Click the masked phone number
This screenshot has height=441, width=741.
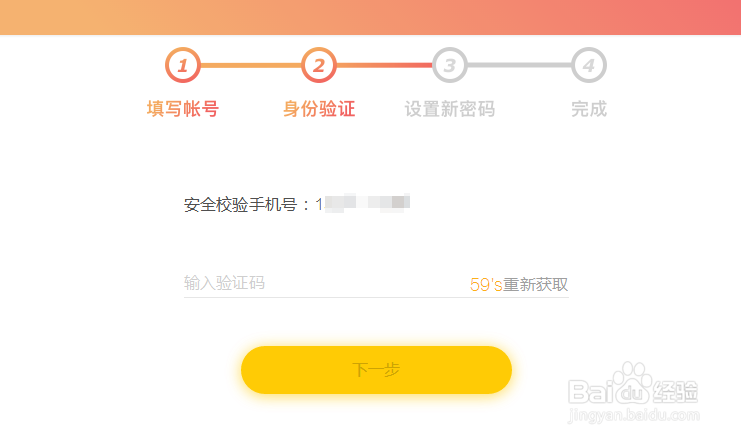[363, 204]
